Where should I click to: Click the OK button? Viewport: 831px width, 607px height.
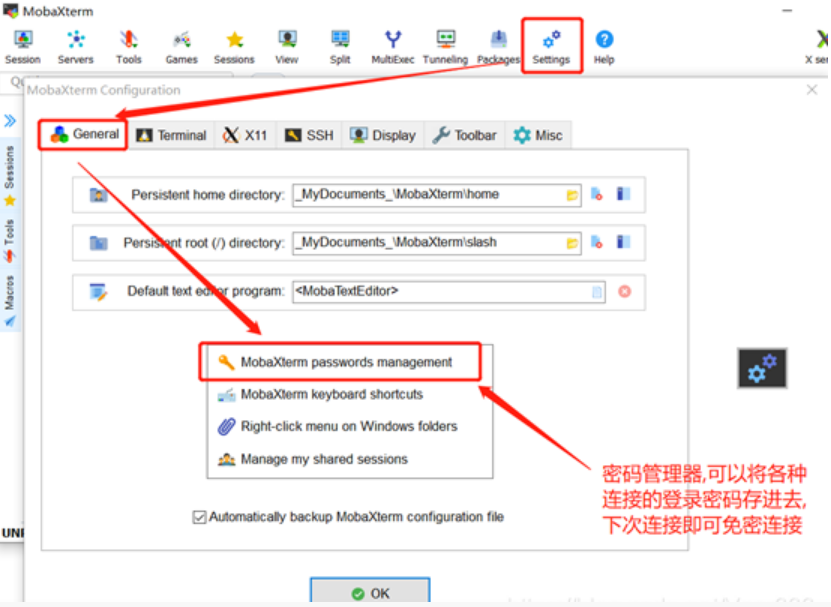[370, 592]
